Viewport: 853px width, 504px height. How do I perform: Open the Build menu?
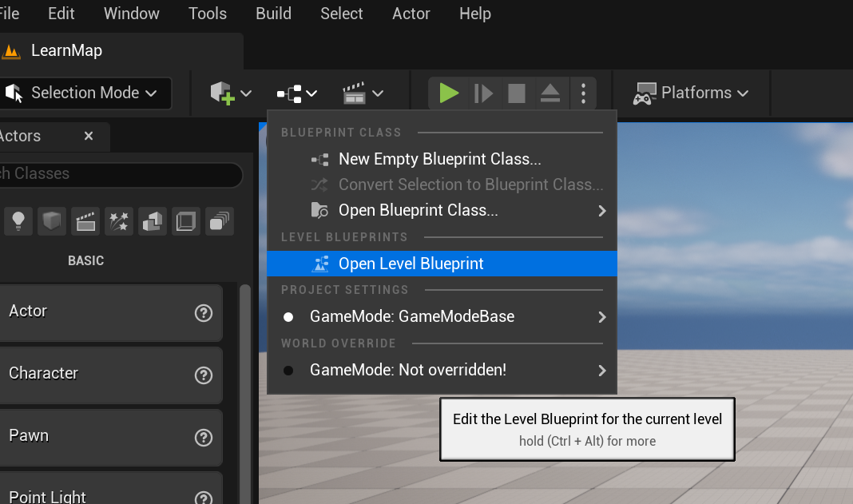coord(274,13)
